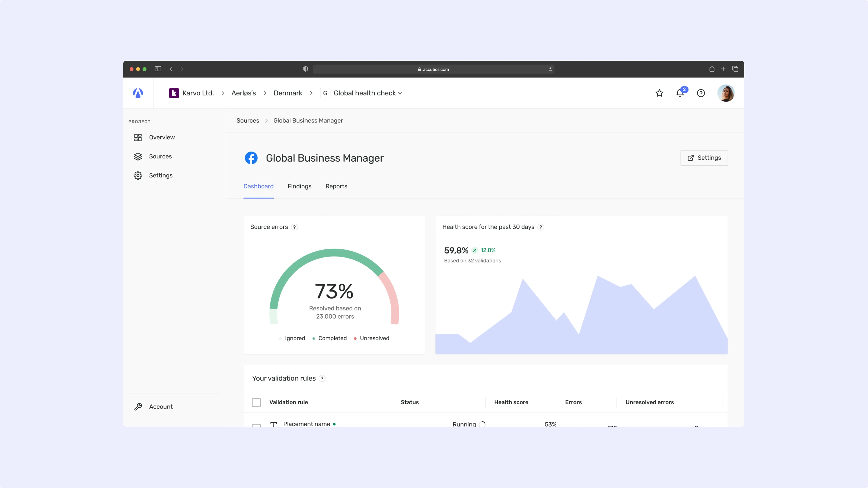The width and height of the screenshot is (868, 488).
Task: Open Overview in the sidebar
Action: [162, 137]
